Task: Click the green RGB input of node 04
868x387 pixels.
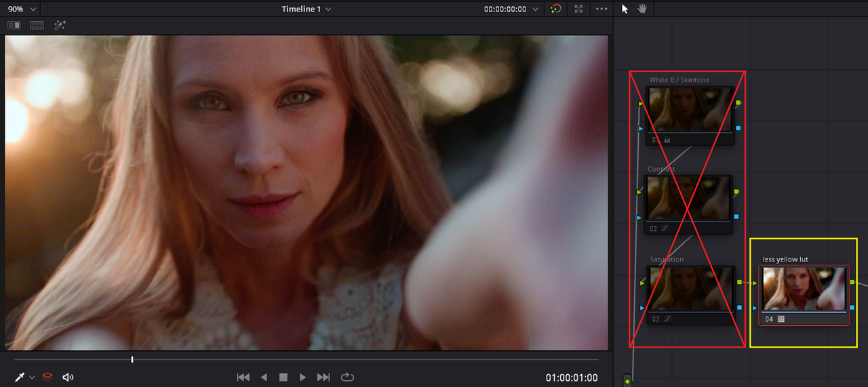Action: point(755,283)
